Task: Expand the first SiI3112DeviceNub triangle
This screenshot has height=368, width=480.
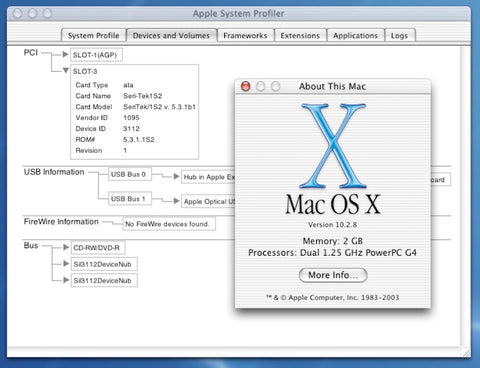Action: pyautogui.click(x=66, y=263)
